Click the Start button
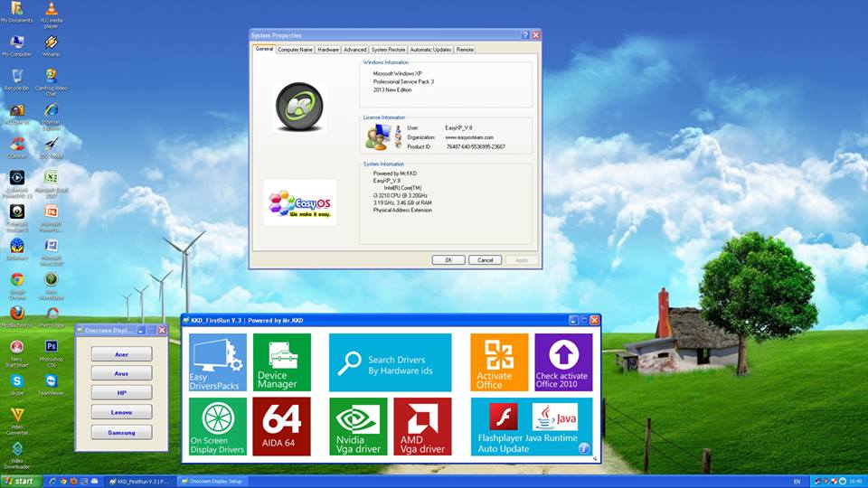Viewport: 868px width, 488px height. (x=21, y=482)
